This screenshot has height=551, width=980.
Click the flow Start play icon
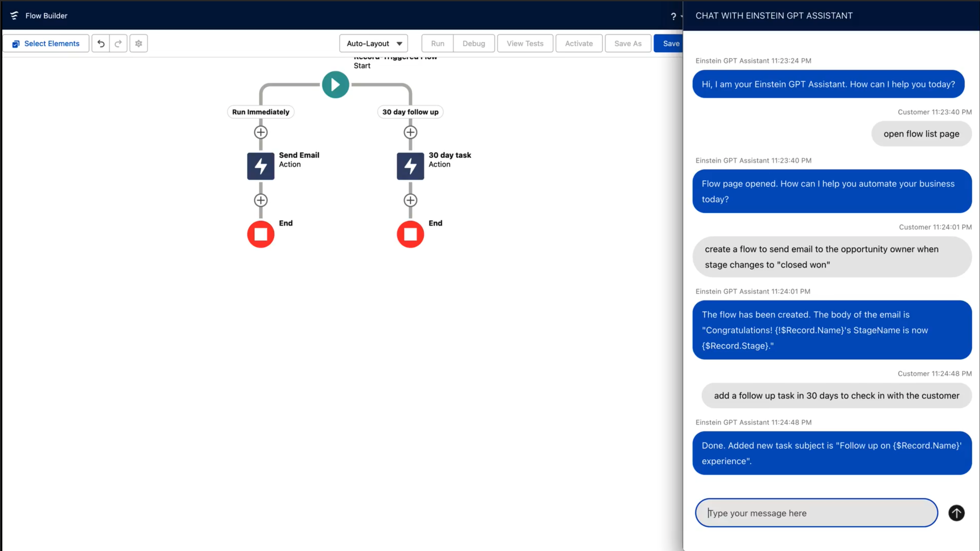pyautogui.click(x=335, y=84)
